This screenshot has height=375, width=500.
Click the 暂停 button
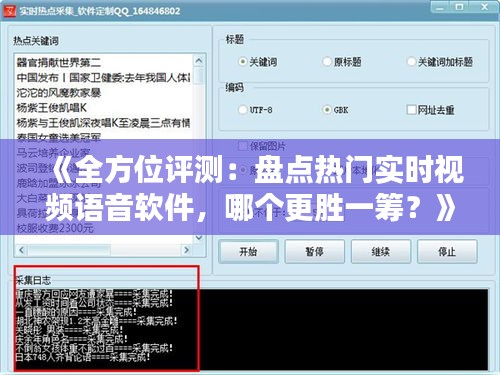[314, 251]
